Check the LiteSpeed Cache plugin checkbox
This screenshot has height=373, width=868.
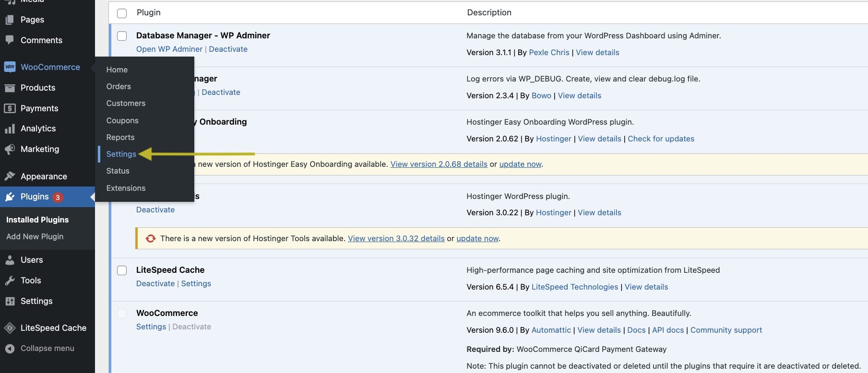click(x=122, y=270)
